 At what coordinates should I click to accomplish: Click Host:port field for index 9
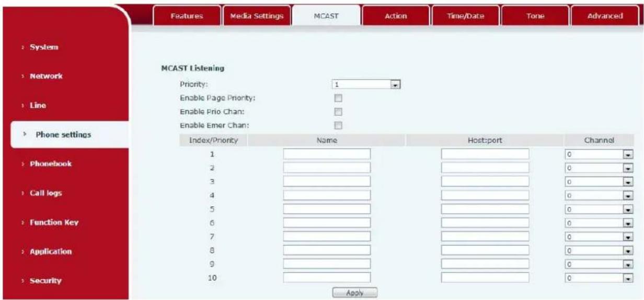click(485, 263)
